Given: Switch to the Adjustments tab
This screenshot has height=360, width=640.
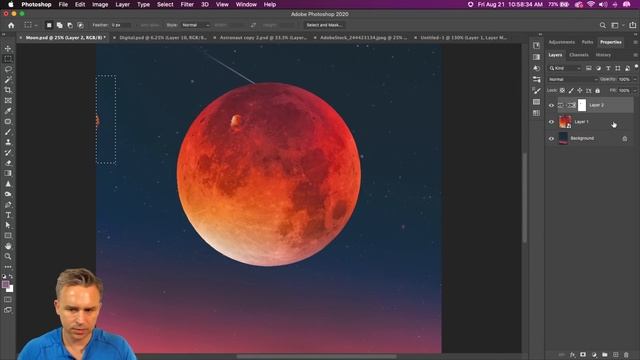Looking at the screenshot, I should pos(562,42).
